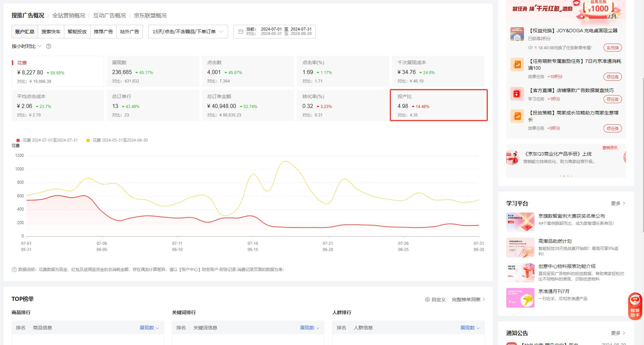Click 领任务 for the 投放策略 task

(x=612, y=128)
